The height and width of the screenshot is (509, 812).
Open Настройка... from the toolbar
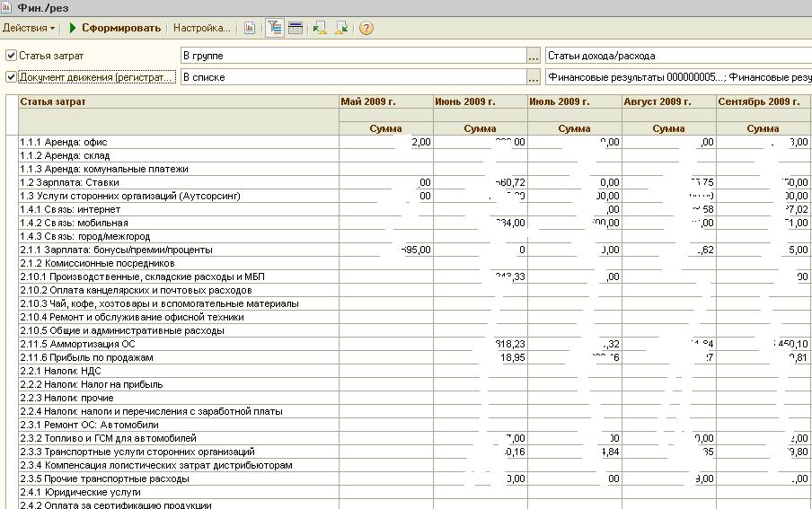pyautogui.click(x=201, y=28)
